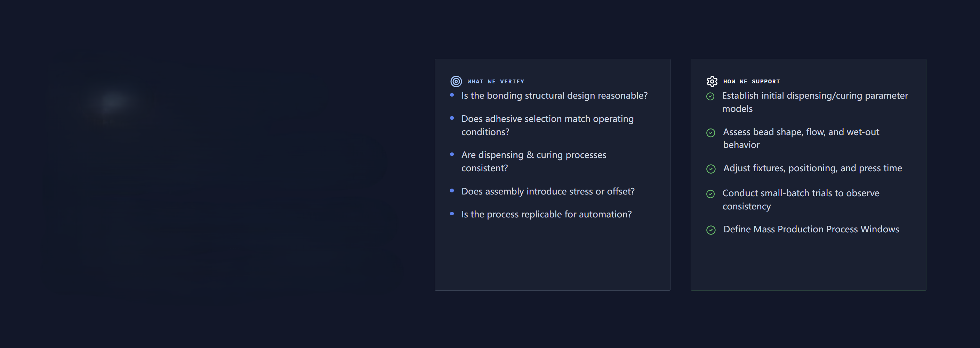Click 'Define Mass Production Process Windows' item
This screenshot has height=348, width=980.
(x=811, y=230)
